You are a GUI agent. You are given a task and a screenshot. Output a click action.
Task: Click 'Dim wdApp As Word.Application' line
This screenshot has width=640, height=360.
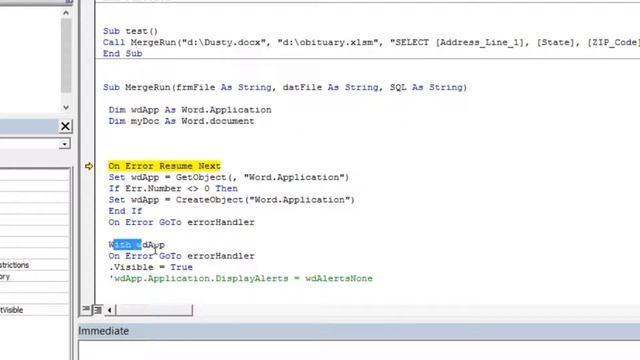point(190,110)
